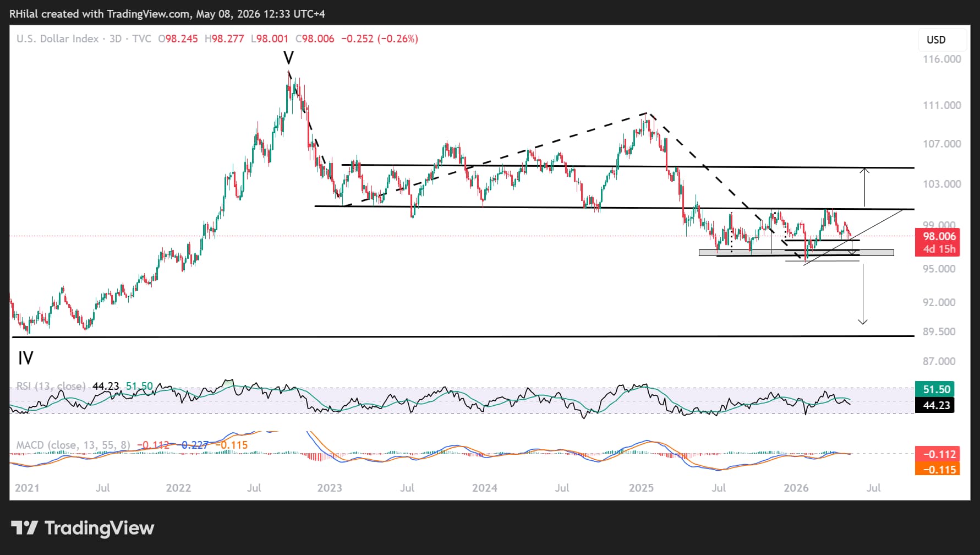This screenshot has width=980, height=555.
Task: Click the 95.000 price scale label
Action: [939, 269]
